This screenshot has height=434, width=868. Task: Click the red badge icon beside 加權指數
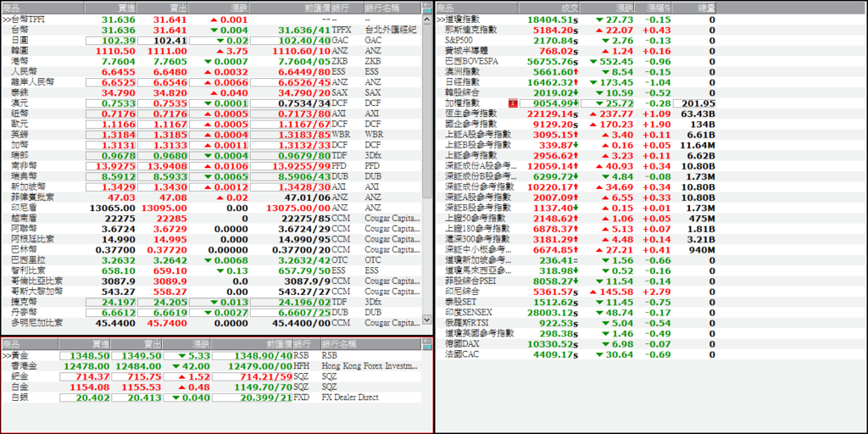pos(513,103)
